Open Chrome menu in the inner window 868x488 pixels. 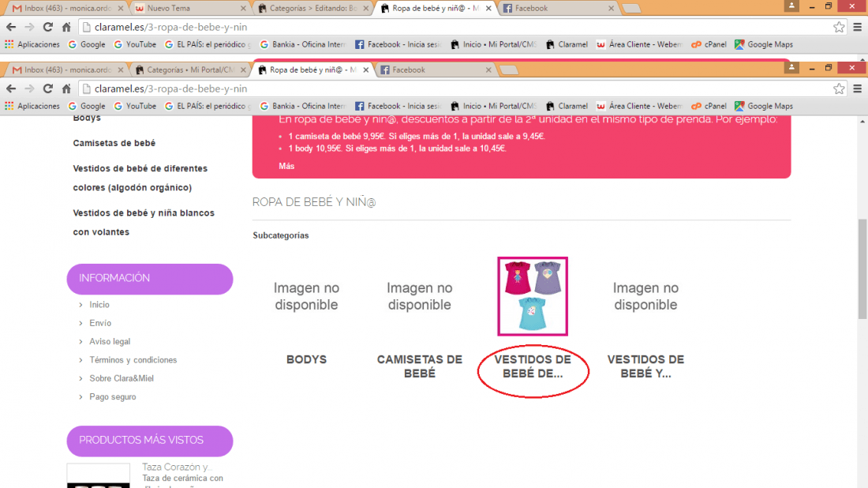(x=858, y=88)
